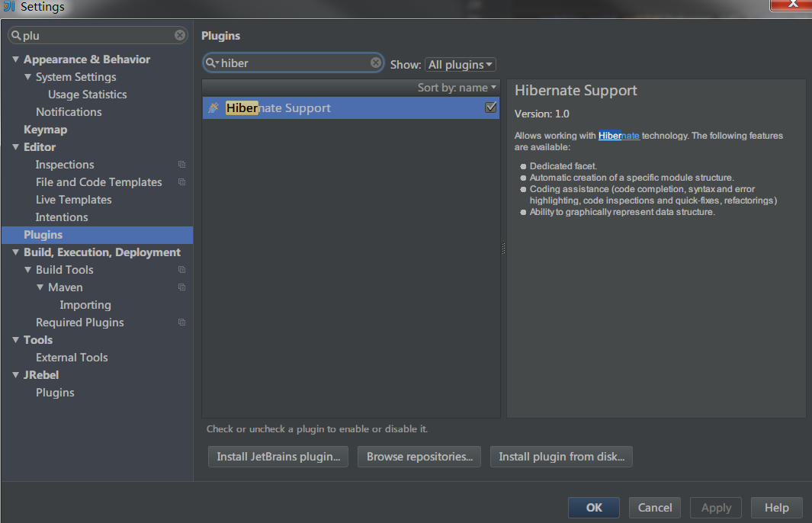
Task: Open the 'Sort by: name' dropdown
Action: pyautogui.click(x=457, y=88)
